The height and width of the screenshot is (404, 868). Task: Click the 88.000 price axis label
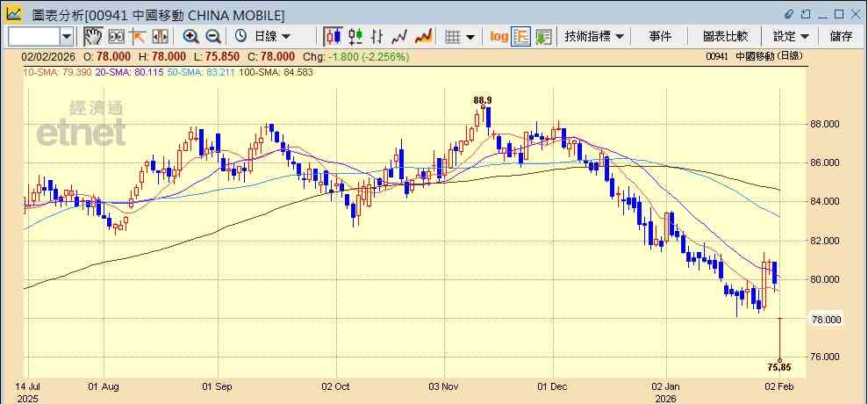pos(825,124)
